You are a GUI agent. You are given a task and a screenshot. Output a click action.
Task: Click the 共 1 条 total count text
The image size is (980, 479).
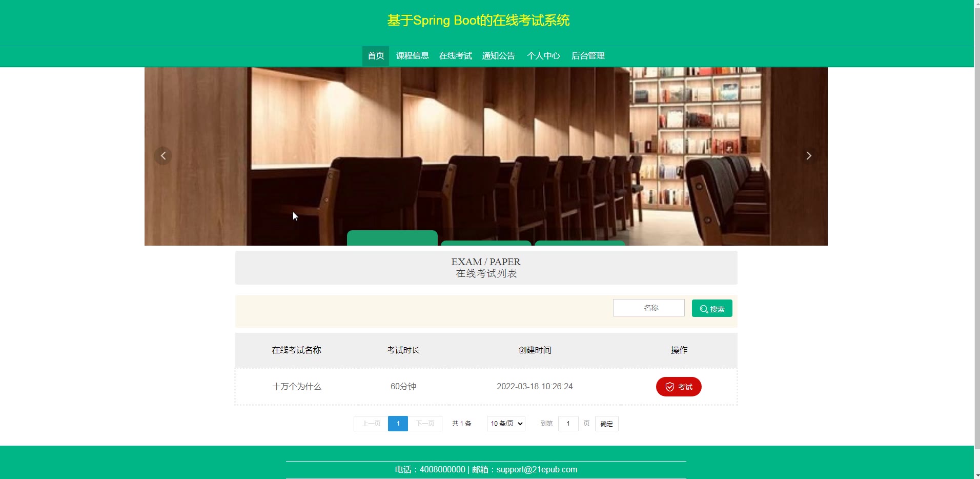click(462, 424)
